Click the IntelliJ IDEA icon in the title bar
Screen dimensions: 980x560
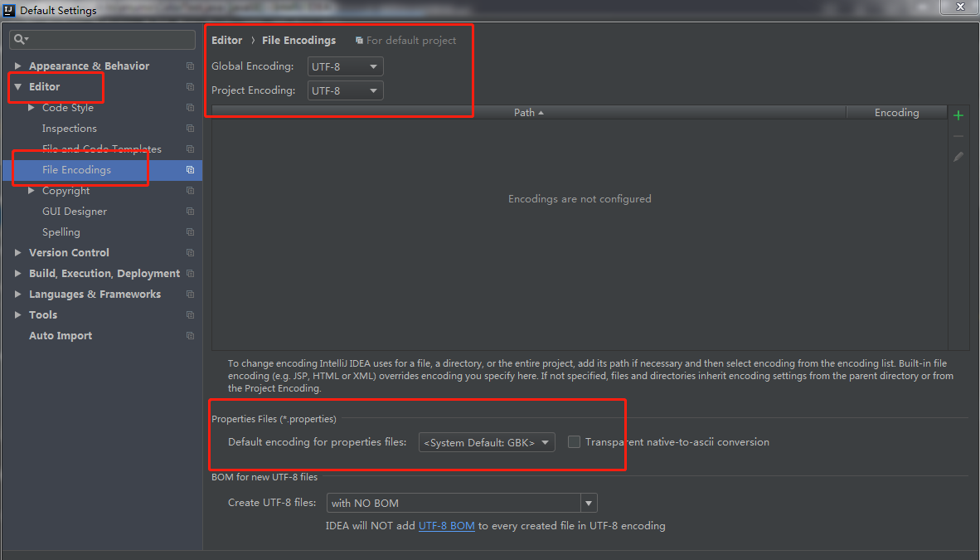tap(8, 9)
